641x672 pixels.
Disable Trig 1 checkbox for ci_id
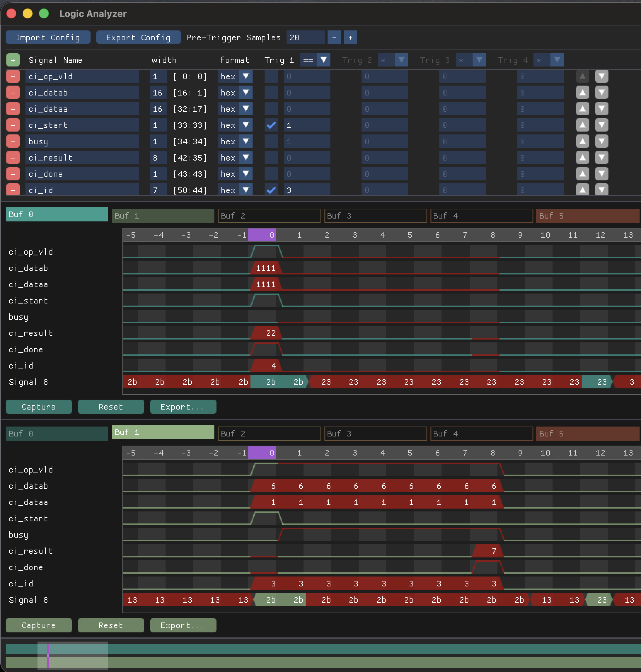pos(271,190)
